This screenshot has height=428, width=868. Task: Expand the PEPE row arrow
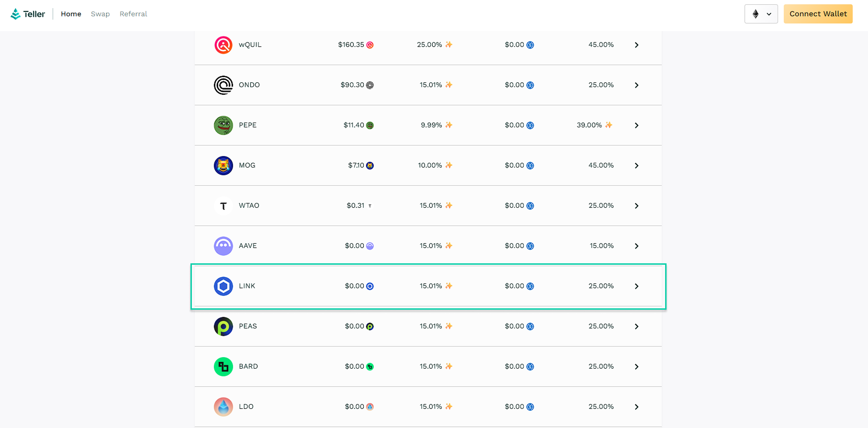636,125
